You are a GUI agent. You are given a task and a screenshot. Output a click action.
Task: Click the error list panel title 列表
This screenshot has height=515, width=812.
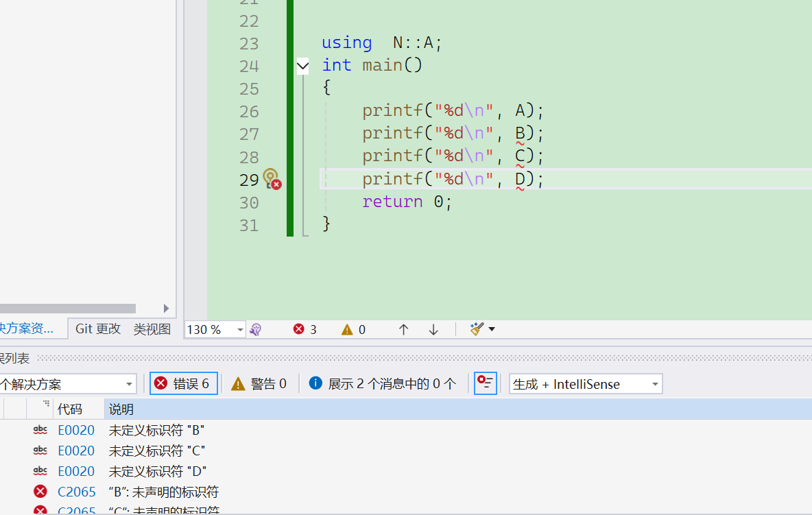[x=15, y=358]
